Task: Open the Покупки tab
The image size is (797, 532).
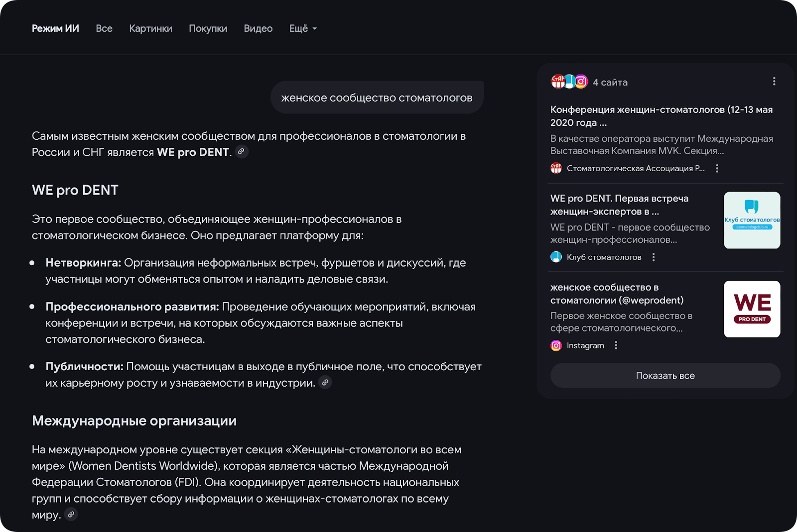Action: click(208, 29)
